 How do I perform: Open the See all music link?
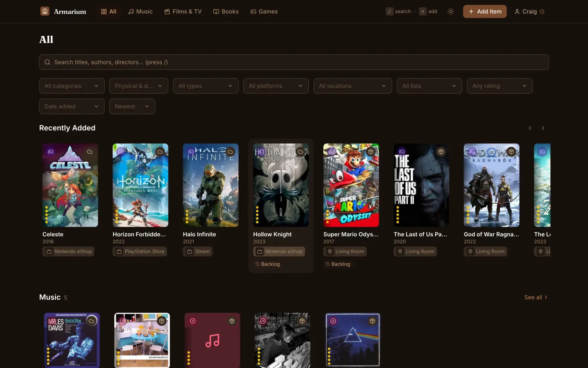[536, 297]
